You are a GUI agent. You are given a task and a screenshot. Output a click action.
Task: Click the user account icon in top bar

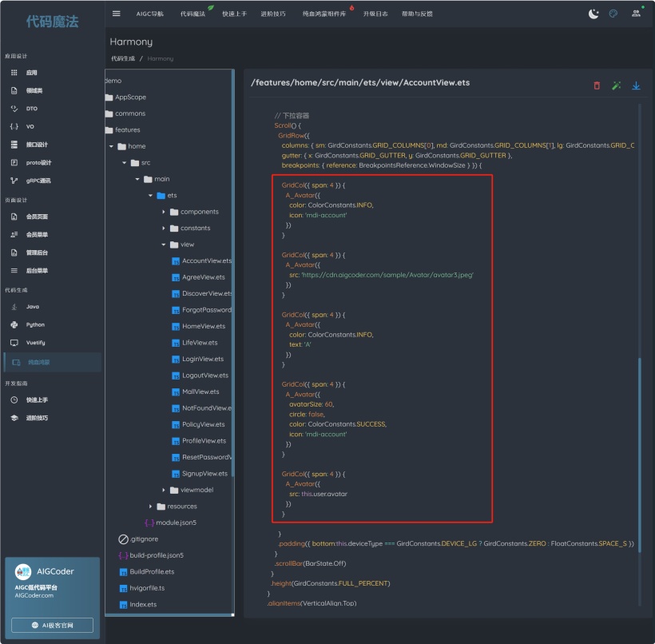coord(636,14)
